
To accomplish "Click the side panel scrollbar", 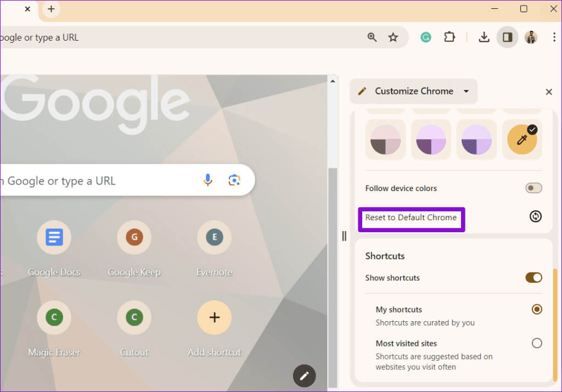I will 555,324.
